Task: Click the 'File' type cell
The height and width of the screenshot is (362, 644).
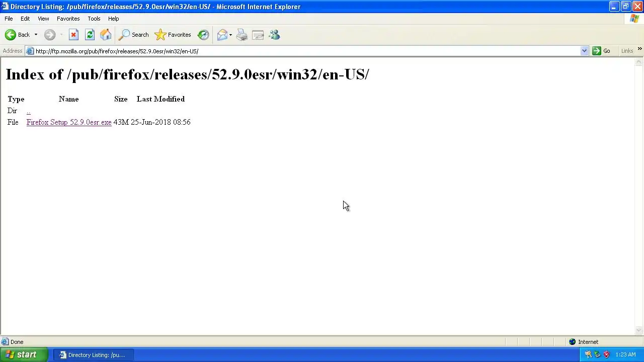Action: click(x=13, y=122)
